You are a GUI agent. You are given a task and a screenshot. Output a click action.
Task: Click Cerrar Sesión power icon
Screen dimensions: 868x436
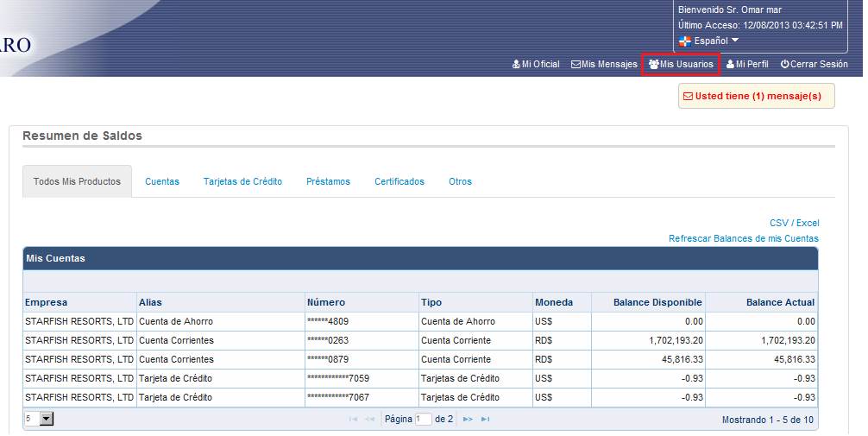(x=785, y=64)
